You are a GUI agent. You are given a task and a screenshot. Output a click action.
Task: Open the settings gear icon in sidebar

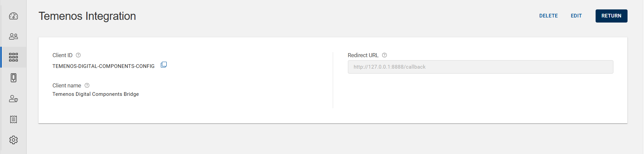(x=13, y=140)
